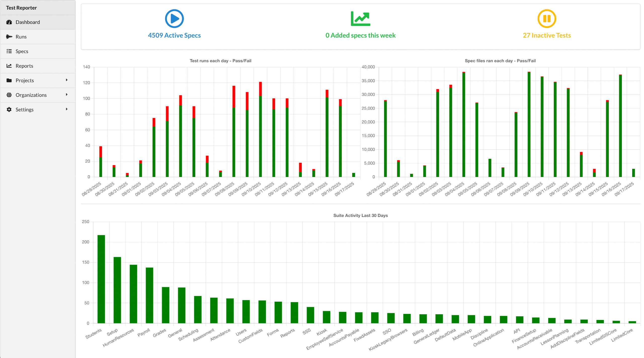644x358 pixels.
Task: Click the Organizations globe icon
Action: pyautogui.click(x=9, y=95)
